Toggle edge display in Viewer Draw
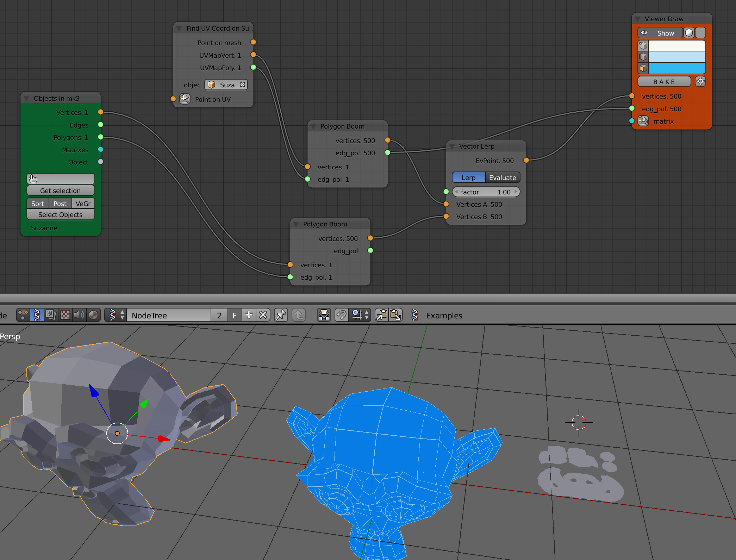 coord(643,57)
